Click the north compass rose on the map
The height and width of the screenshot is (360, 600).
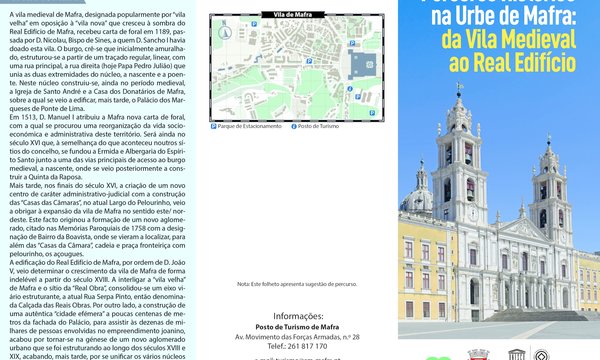(225, 32)
